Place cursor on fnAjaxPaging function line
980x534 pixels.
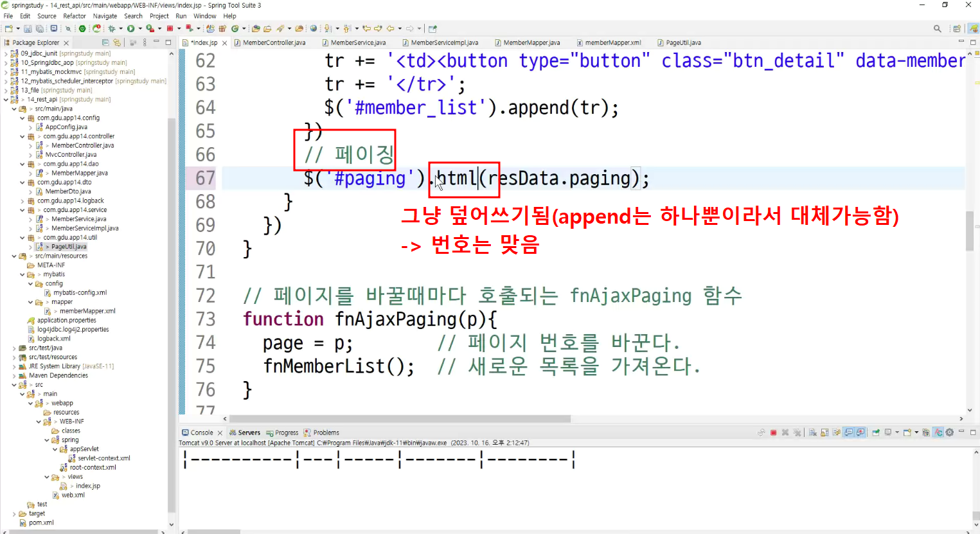click(370, 319)
